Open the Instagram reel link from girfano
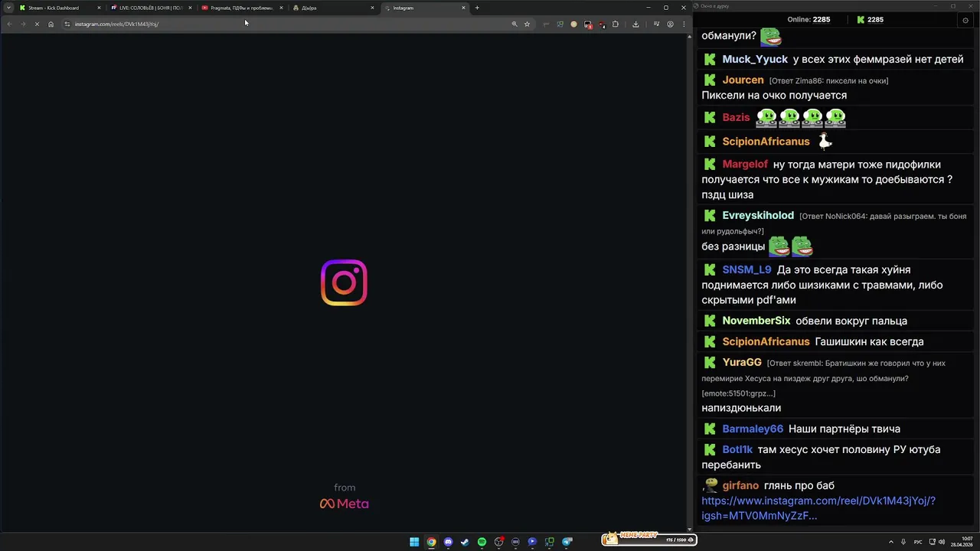Screen dimensions: 980x551 point(818,508)
